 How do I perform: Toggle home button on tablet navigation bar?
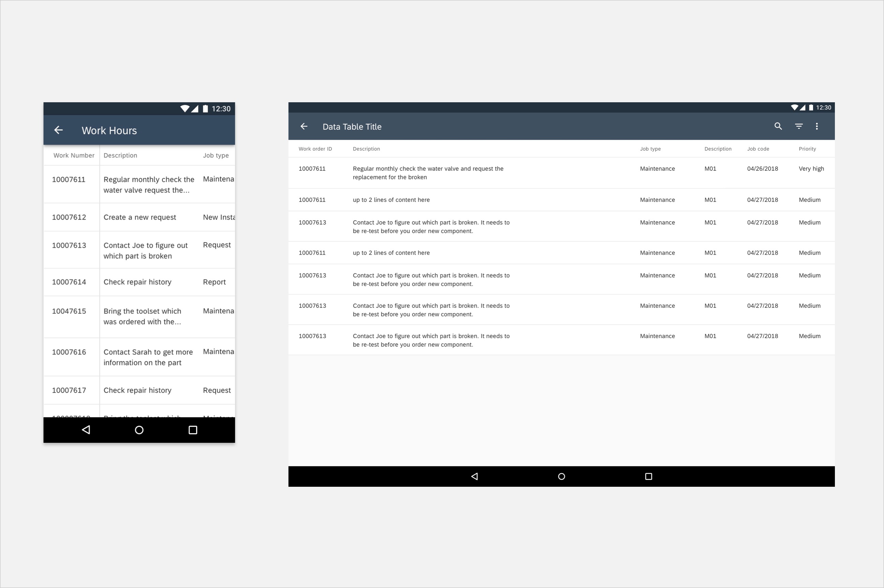coord(562,476)
